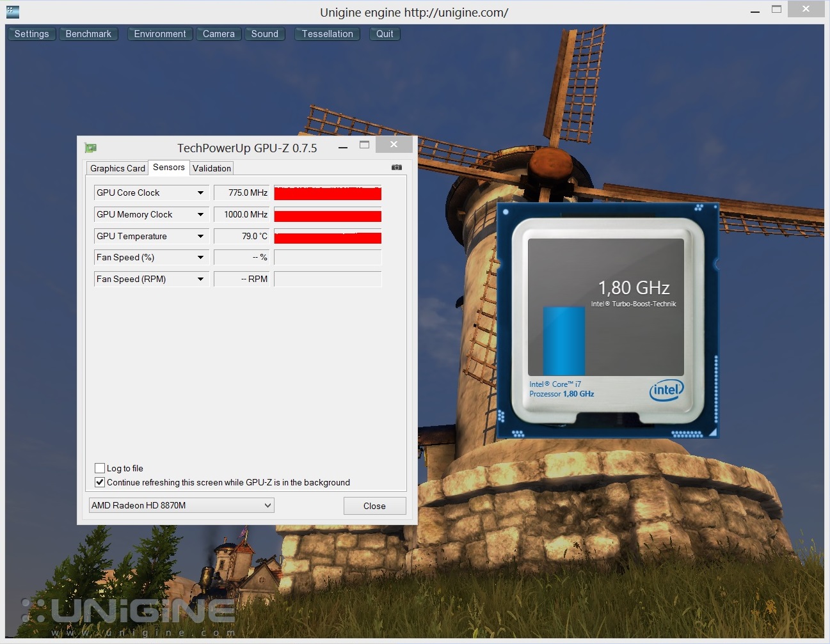Click the Close button in GPU-Z

(x=374, y=506)
